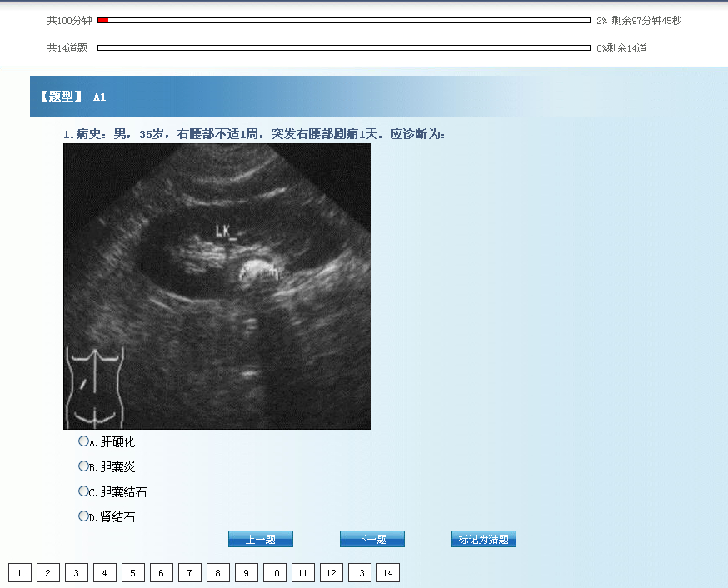Click the ultrasound kidney image
This screenshot has height=588, width=728.
pos(217,287)
